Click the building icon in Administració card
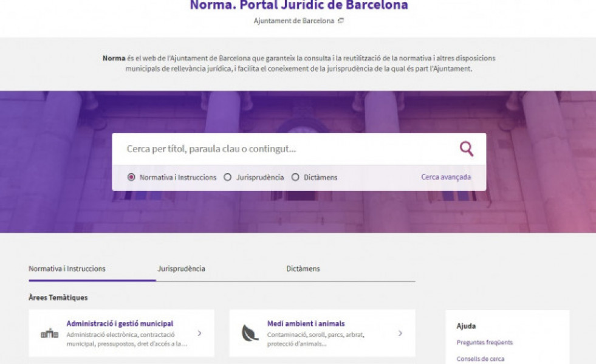Screen dimensions: 596x364 (49, 333)
